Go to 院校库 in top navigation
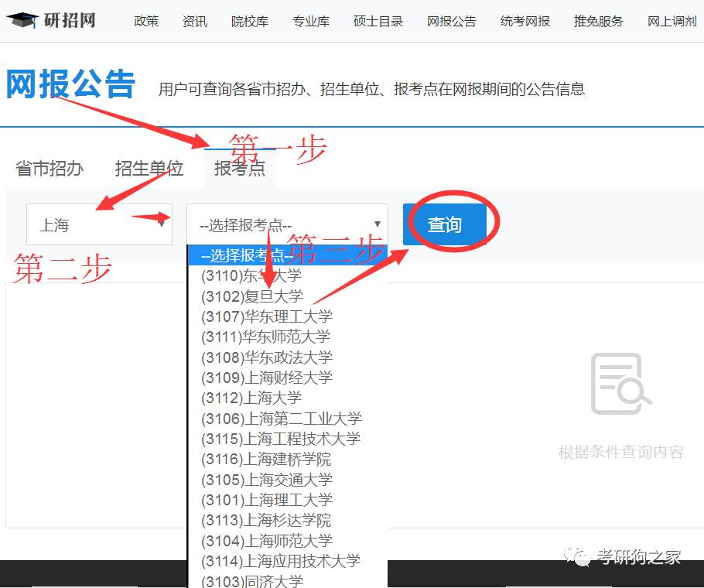Screen dimensions: 704x588 click(x=250, y=21)
